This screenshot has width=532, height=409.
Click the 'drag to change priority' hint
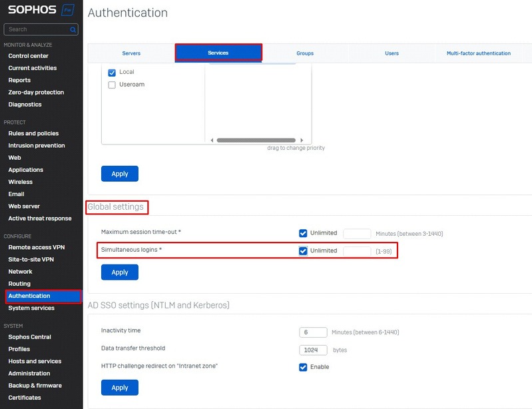(x=296, y=148)
